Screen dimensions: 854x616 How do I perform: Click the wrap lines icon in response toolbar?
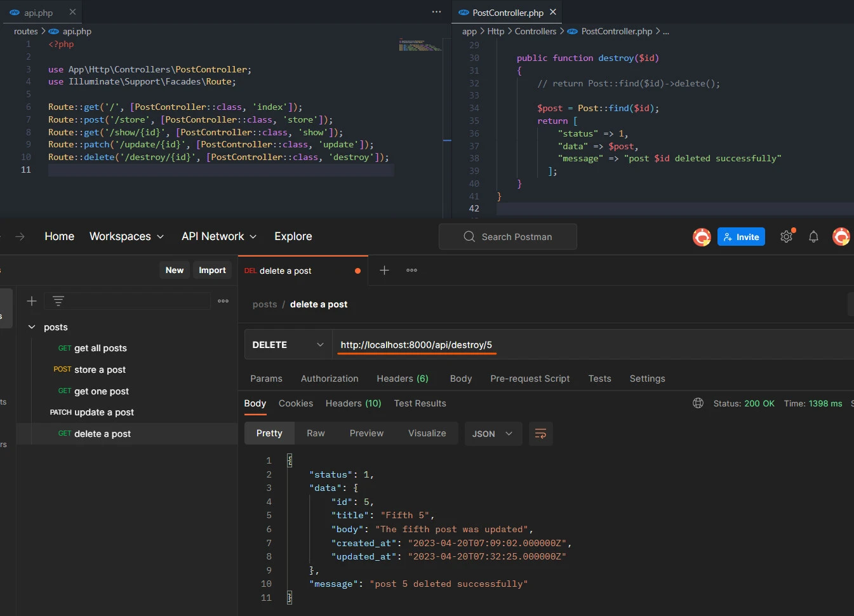click(x=540, y=434)
